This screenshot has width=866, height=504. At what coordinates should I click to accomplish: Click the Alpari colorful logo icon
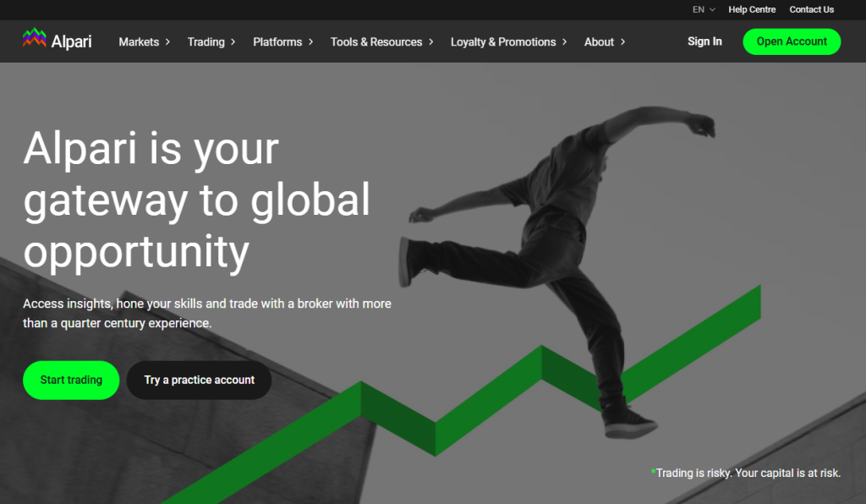pos(34,39)
